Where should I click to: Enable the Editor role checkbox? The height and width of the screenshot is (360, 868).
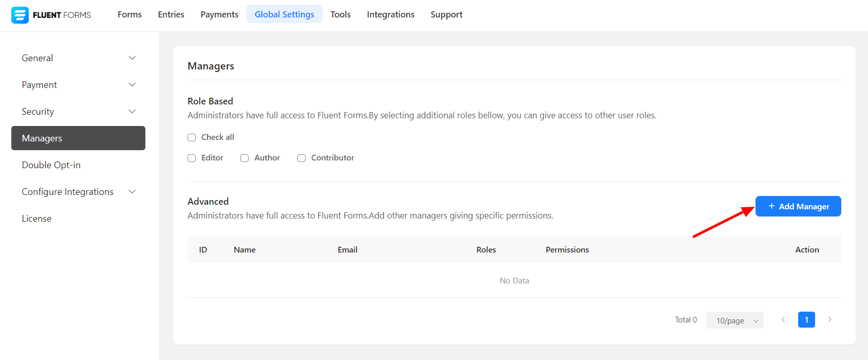[x=192, y=158]
